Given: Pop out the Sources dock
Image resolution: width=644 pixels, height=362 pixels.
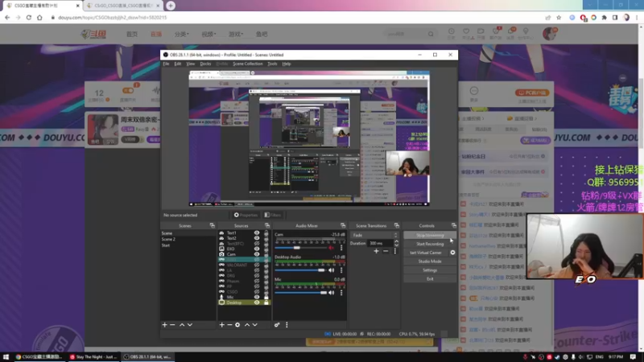Looking at the screenshot, I should pyautogui.click(x=267, y=225).
